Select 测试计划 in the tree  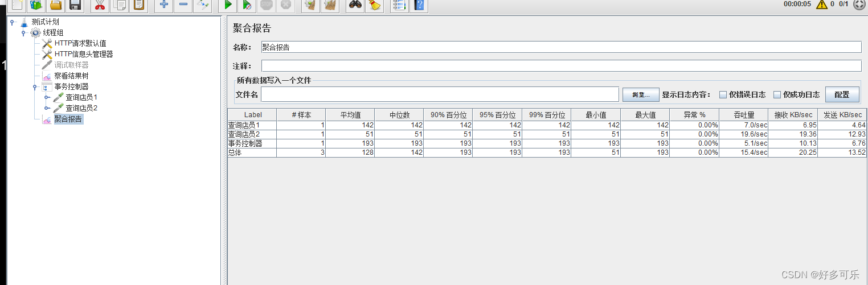coord(45,22)
